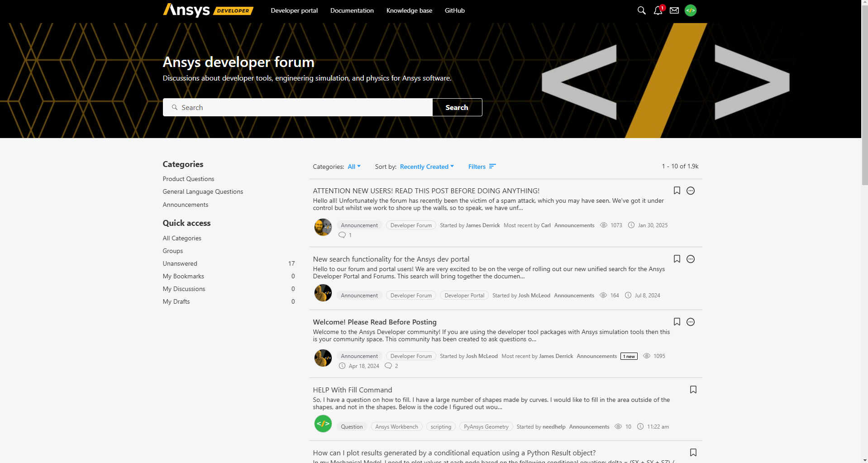Open the green user profile avatar
The image size is (868, 463).
coord(691,10)
